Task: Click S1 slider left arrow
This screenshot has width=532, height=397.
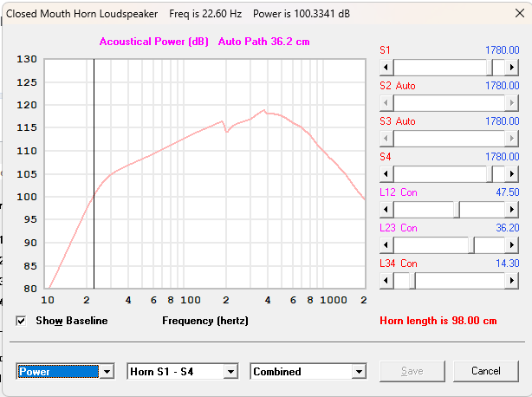Action: coord(386,68)
